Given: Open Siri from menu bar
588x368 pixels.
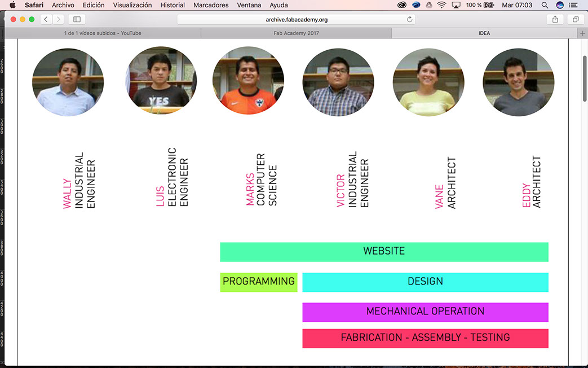Looking at the screenshot, I should (x=559, y=5).
